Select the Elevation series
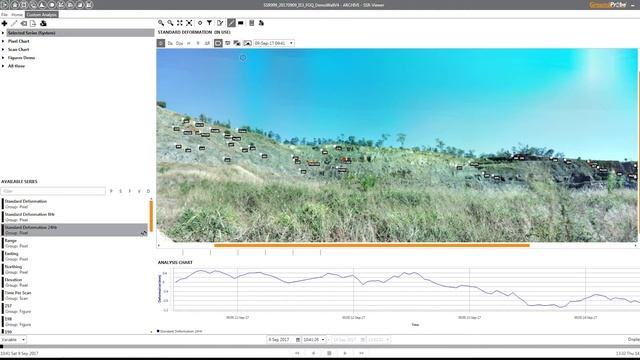The width and height of the screenshot is (640, 360). 75,282
